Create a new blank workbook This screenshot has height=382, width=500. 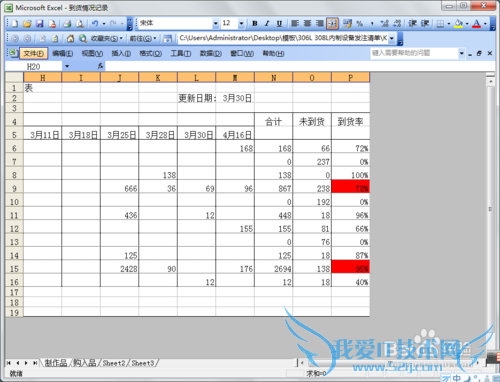click(x=15, y=24)
